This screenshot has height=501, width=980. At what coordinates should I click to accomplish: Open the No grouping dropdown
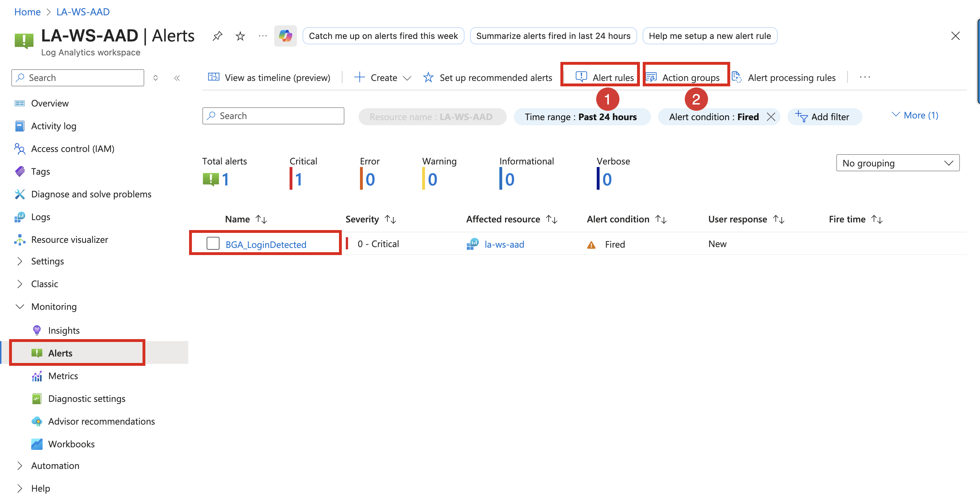898,163
